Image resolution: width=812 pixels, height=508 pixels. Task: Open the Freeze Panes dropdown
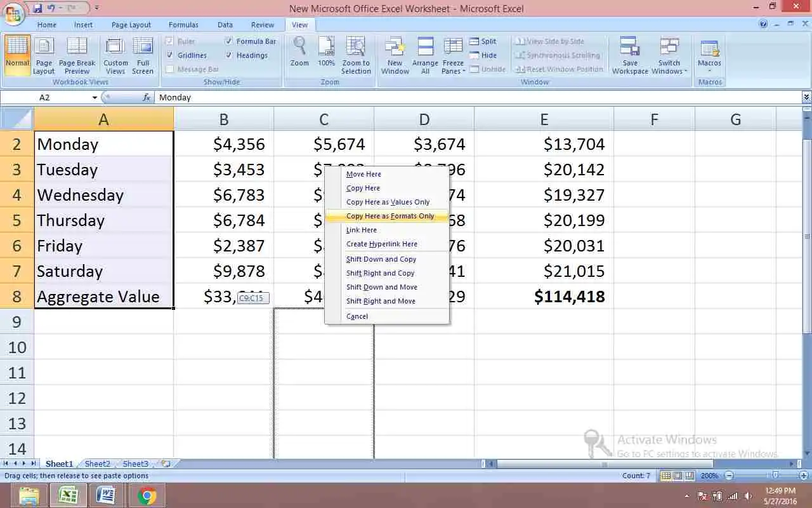pos(453,55)
